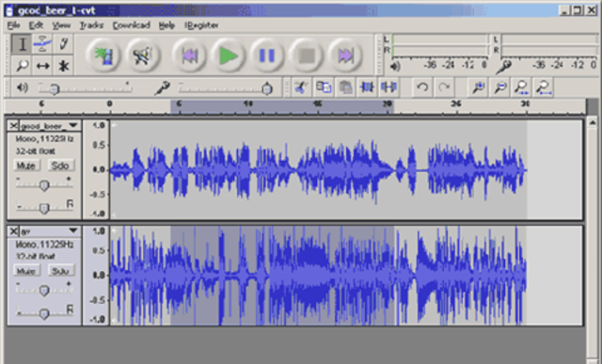This screenshot has width=602, height=364.
Task: Close the second track with its X
Action: click(13, 230)
